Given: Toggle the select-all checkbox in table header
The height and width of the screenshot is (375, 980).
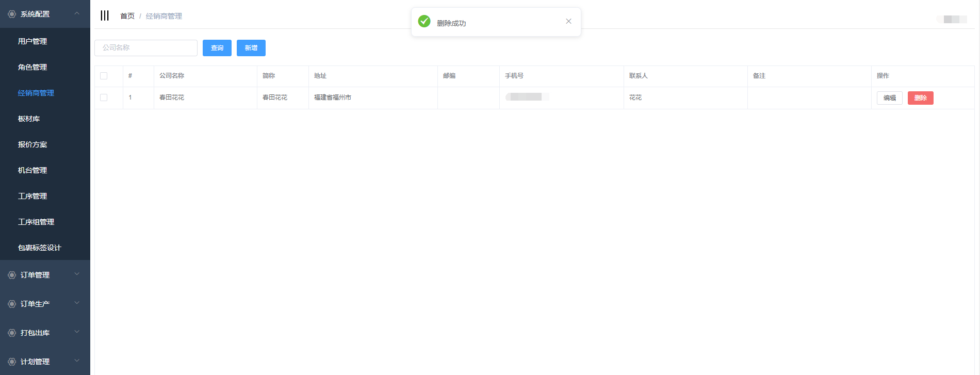Looking at the screenshot, I should click(x=104, y=76).
